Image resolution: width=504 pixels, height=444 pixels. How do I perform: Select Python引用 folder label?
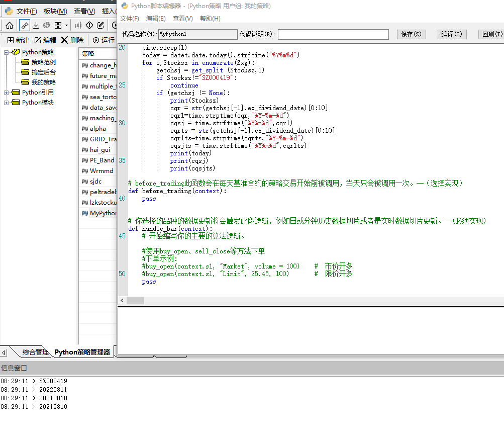pyautogui.click(x=38, y=93)
